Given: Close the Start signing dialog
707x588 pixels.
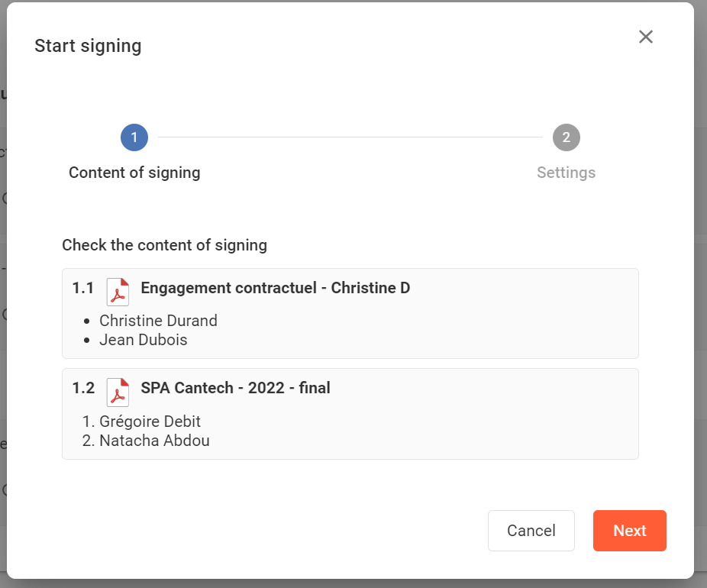Looking at the screenshot, I should tap(646, 37).
